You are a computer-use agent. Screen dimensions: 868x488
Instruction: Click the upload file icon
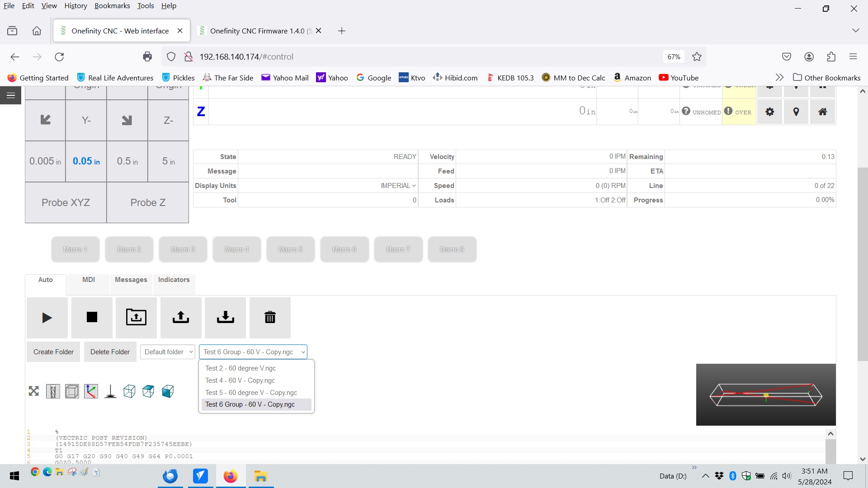click(181, 318)
